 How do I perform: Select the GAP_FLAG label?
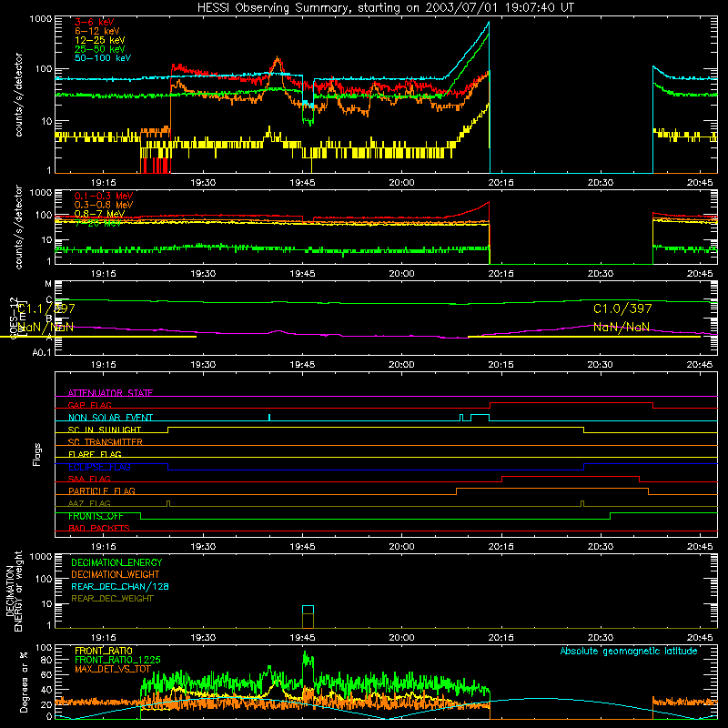(x=89, y=405)
